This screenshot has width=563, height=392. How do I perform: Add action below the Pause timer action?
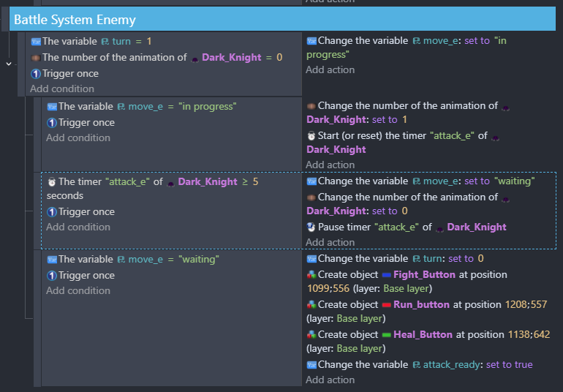pos(330,242)
